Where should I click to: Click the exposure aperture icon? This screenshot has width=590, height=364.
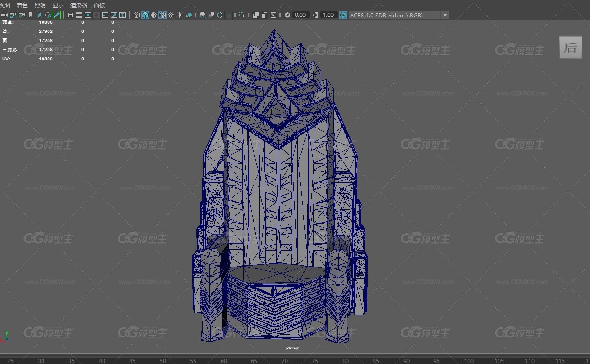tap(287, 15)
